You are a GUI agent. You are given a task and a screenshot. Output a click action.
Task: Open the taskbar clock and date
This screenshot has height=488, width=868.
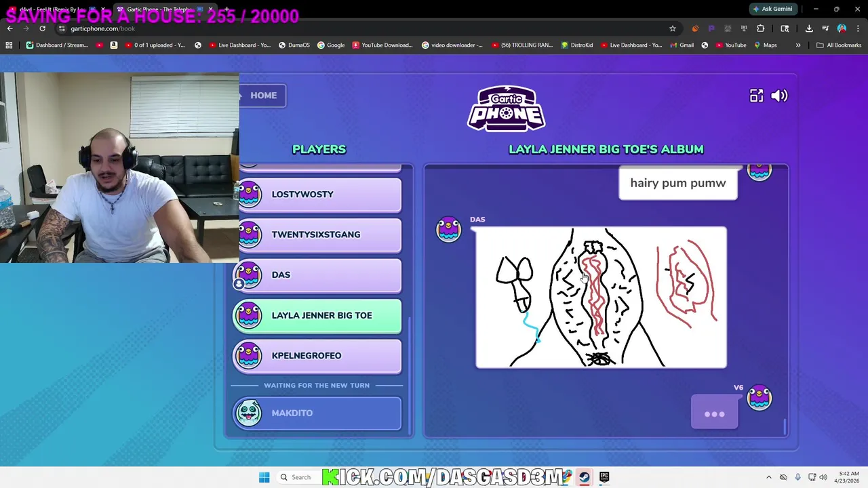point(848,477)
